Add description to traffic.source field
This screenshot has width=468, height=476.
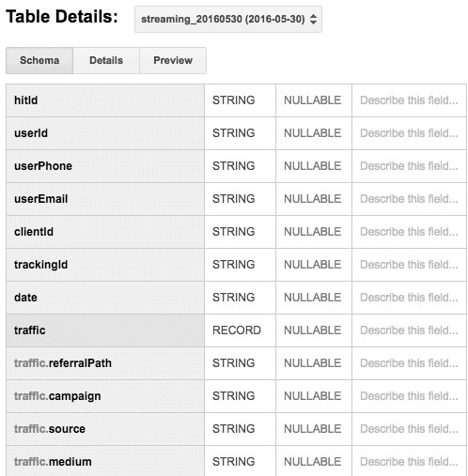click(x=409, y=429)
